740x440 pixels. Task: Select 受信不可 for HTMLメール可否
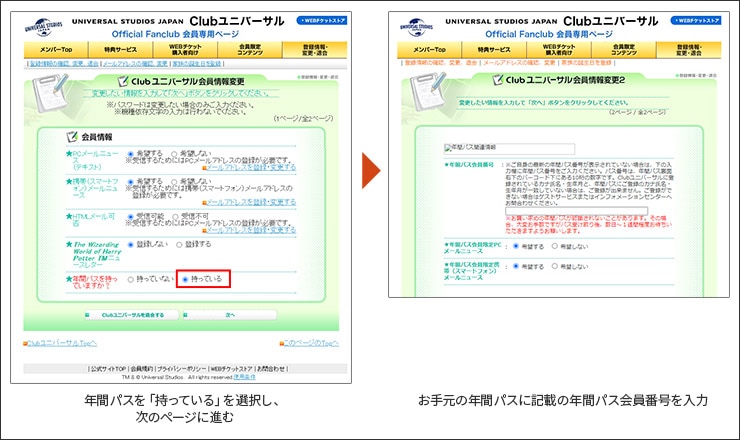click(x=175, y=216)
